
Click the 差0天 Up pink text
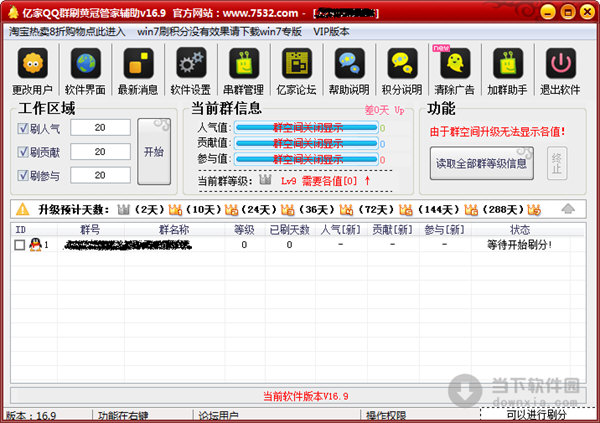point(385,110)
